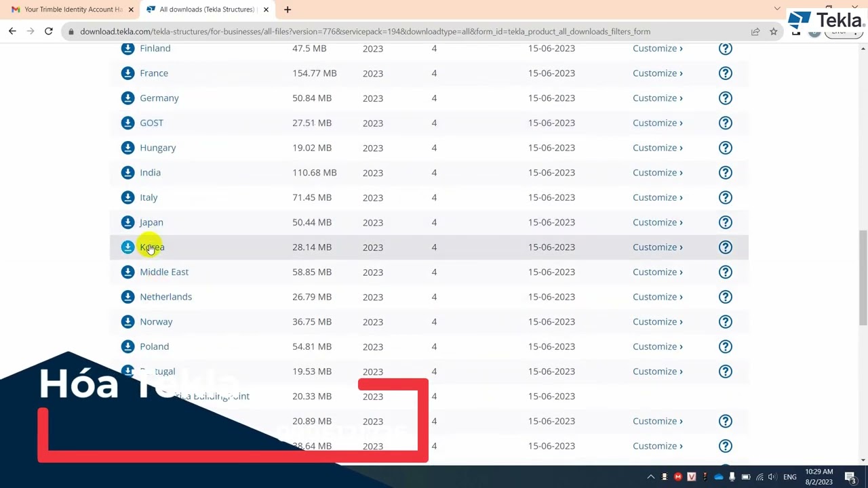Open the GOST download link
The width and height of the screenshot is (868, 488).
pyautogui.click(x=151, y=123)
